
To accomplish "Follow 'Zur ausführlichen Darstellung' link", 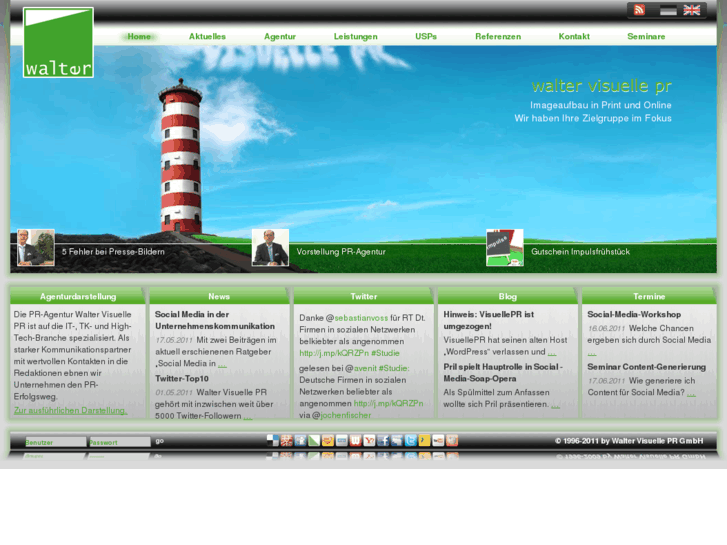I will point(70,410).
